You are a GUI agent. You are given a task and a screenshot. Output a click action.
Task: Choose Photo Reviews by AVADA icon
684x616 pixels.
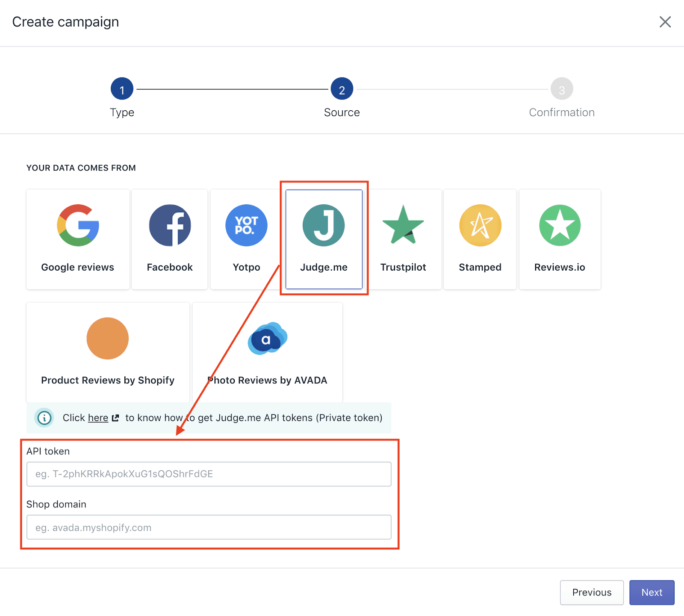pyautogui.click(x=268, y=338)
